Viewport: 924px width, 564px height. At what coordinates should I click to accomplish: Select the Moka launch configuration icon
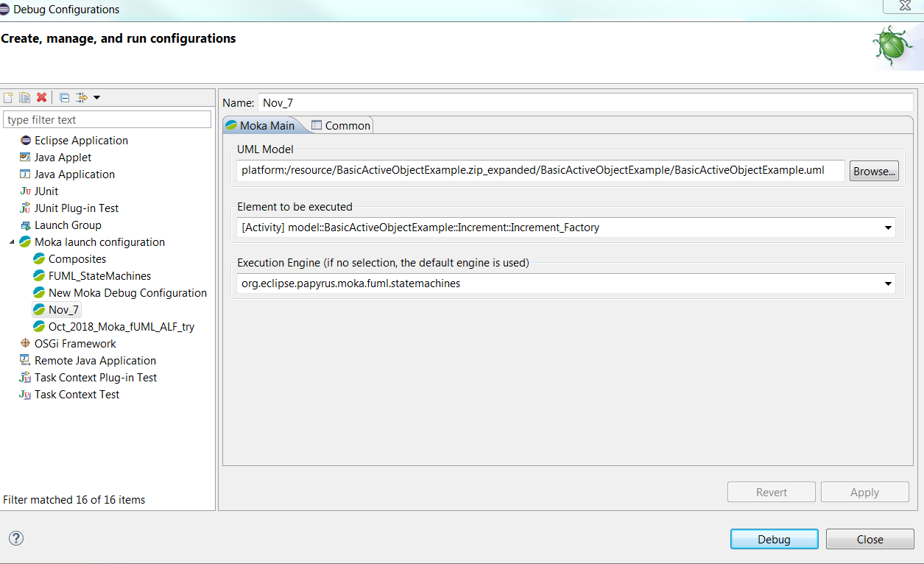click(x=25, y=242)
